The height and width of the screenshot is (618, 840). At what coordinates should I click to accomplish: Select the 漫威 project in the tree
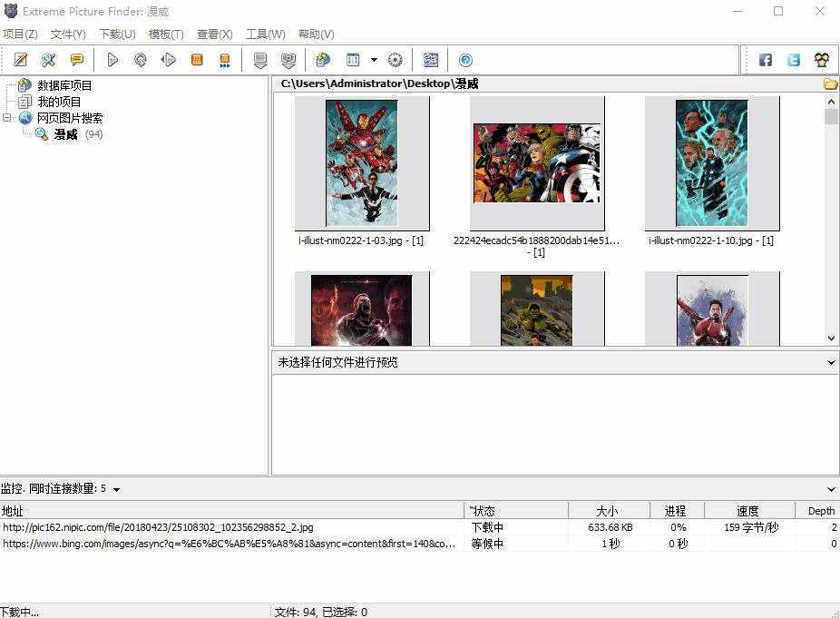tap(66, 134)
